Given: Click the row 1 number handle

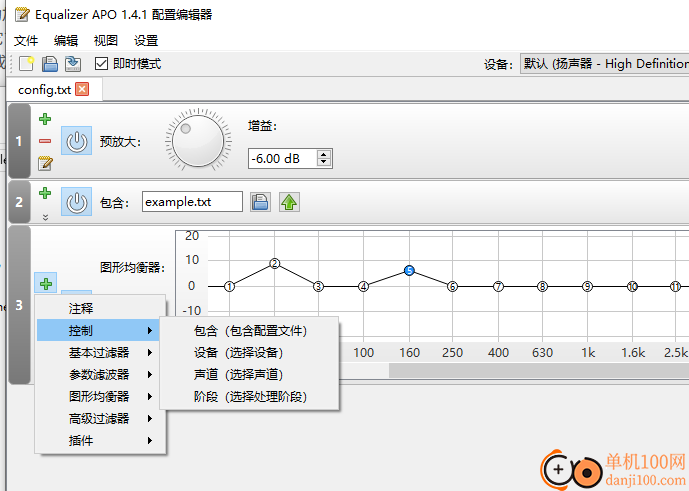Looking at the screenshot, I should 19,141.
